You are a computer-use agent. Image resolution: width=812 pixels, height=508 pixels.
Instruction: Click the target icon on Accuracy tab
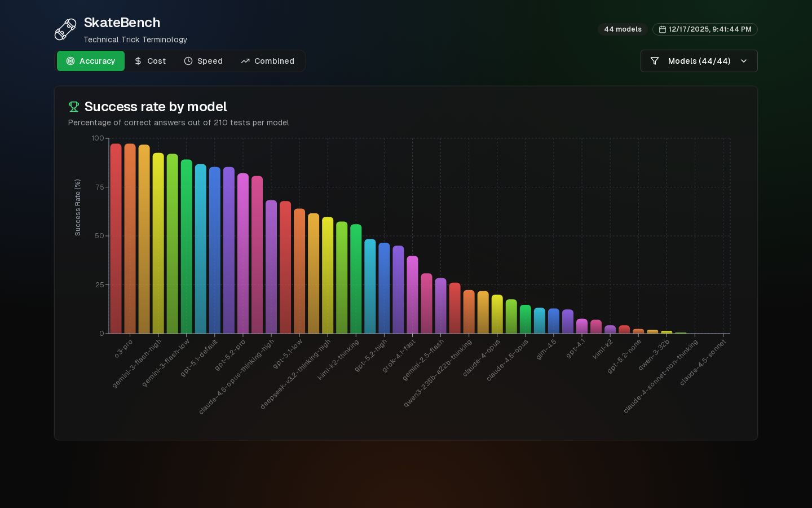(70, 61)
